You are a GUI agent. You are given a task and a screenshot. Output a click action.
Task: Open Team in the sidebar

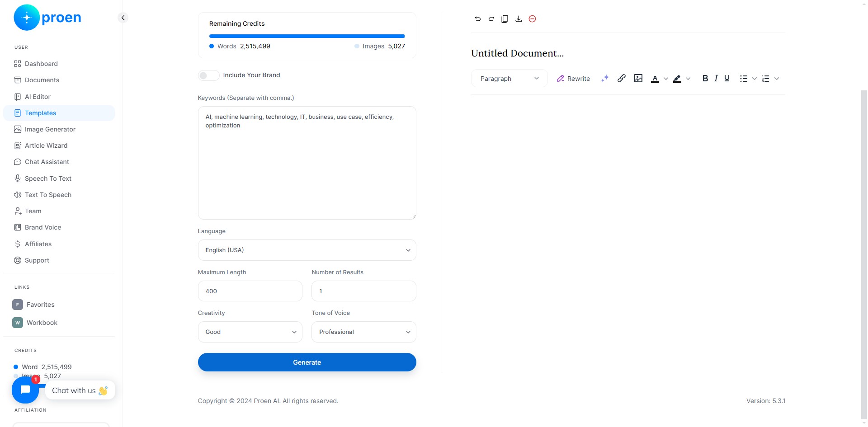pyautogui.click(x=59, y=211)
